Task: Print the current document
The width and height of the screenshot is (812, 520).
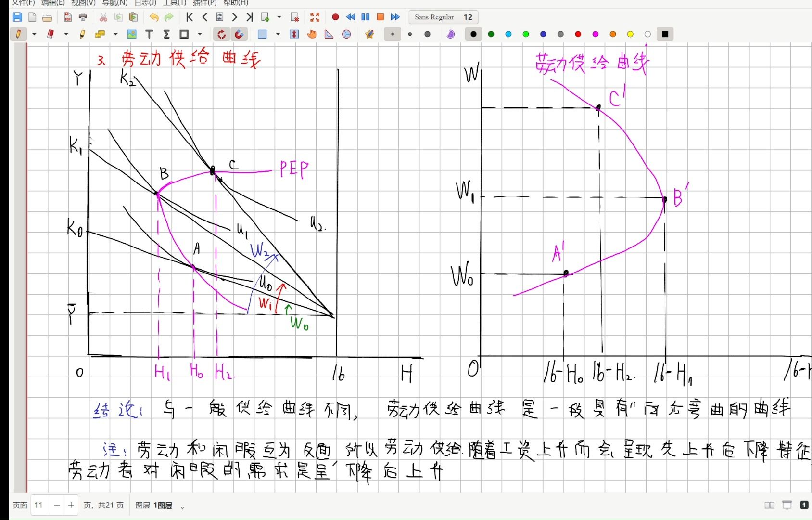Action: (x=83, y=17)
